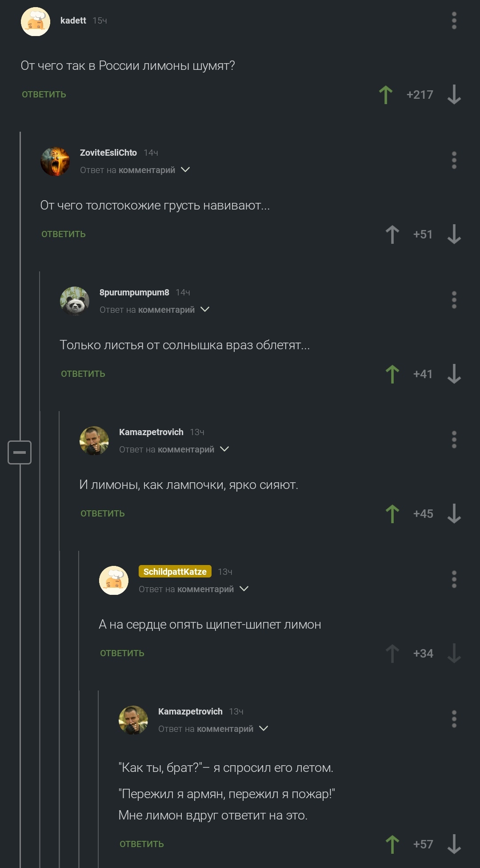The height and width of the screenshot is (868, 480).
Task: Open ZoviteEsliChto's screaming face avatar
Action: tap(55, 161)
